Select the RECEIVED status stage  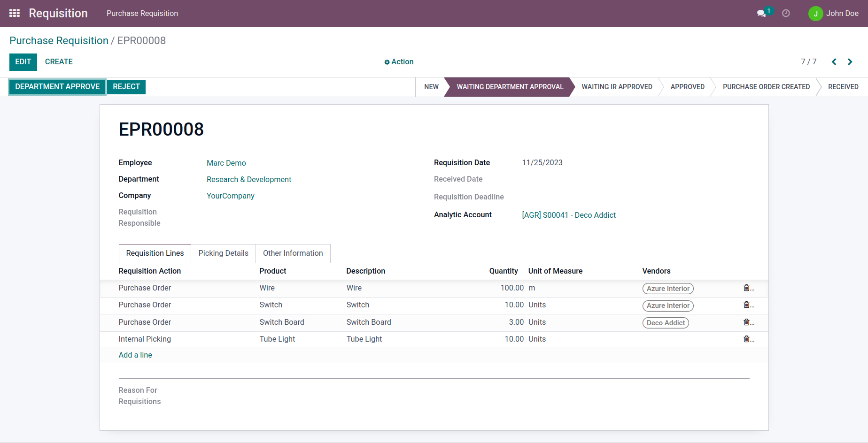843,87
